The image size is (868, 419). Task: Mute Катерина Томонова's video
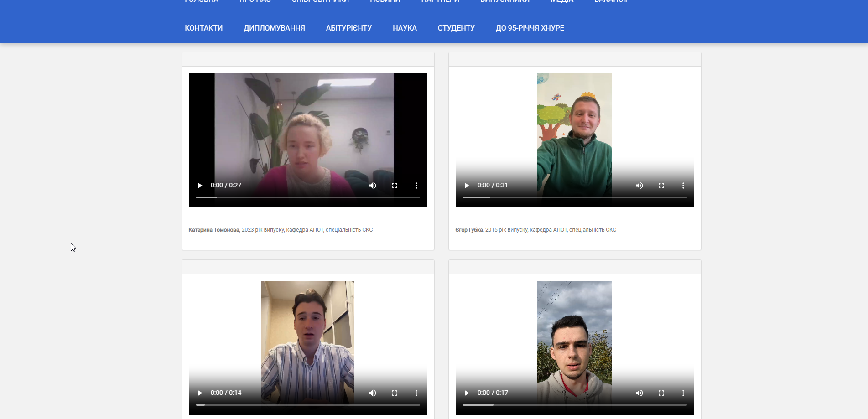[373, 186]
